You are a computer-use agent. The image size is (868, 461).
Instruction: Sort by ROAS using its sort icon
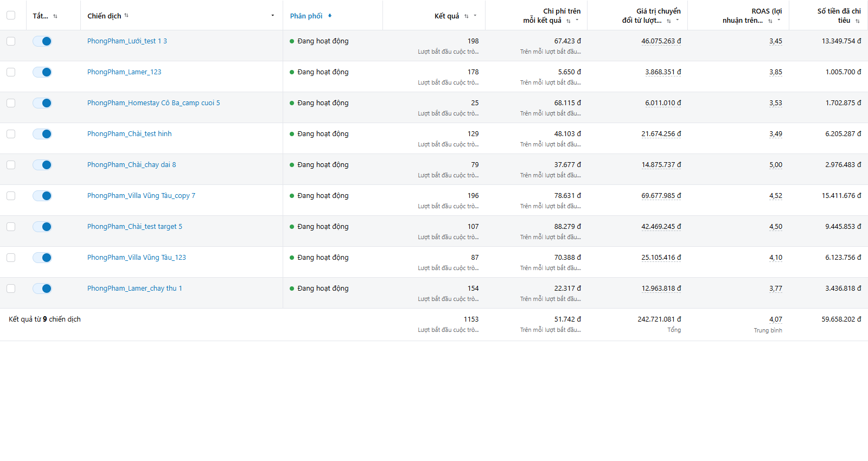(770, 21)
